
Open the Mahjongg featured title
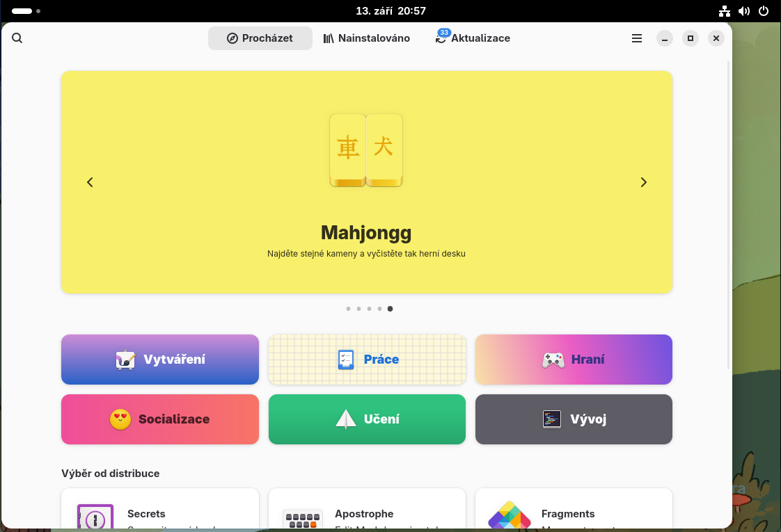click(x=366, y=232)
